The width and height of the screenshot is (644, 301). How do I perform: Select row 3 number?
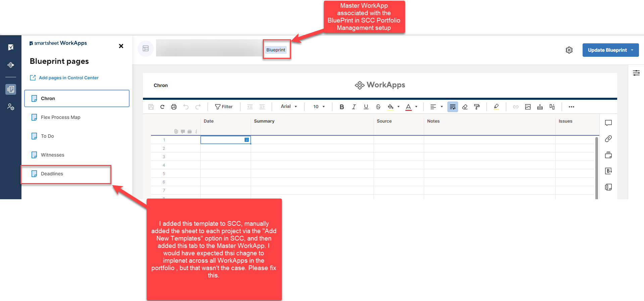164,157
